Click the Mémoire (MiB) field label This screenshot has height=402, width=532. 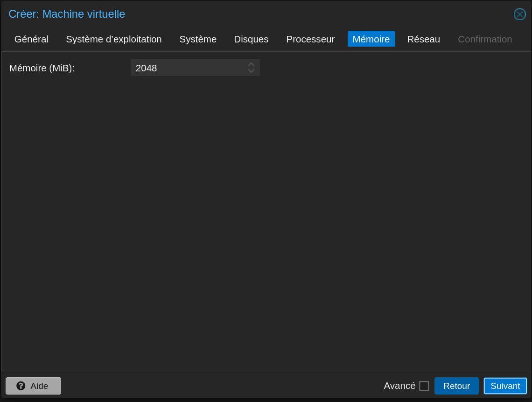click(42, 68)
